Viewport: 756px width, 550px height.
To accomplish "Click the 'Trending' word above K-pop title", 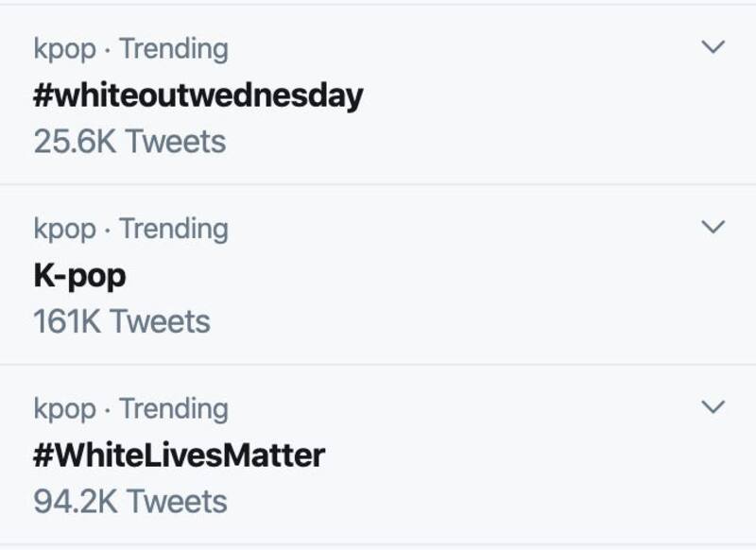I will 173,229.
